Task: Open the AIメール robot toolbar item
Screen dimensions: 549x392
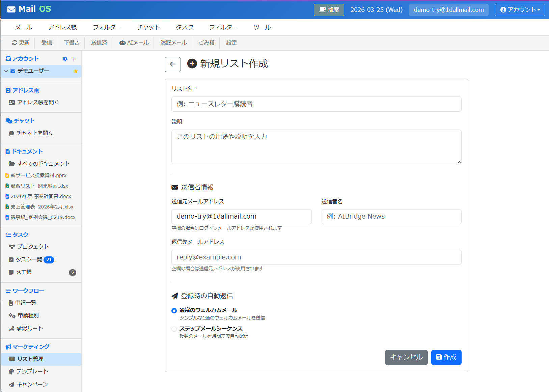Action: point(134,43)
